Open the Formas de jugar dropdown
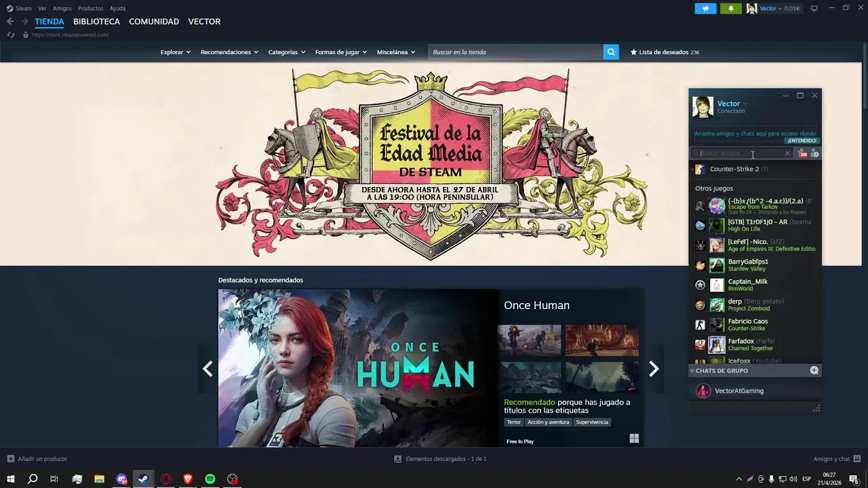 point(340,52)
